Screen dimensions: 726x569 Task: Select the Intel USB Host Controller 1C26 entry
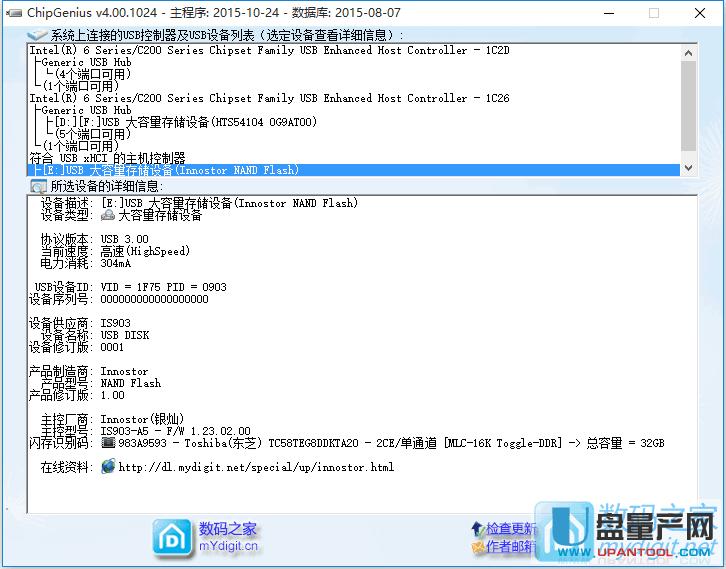pyautogui.click(x=268, y=98)
